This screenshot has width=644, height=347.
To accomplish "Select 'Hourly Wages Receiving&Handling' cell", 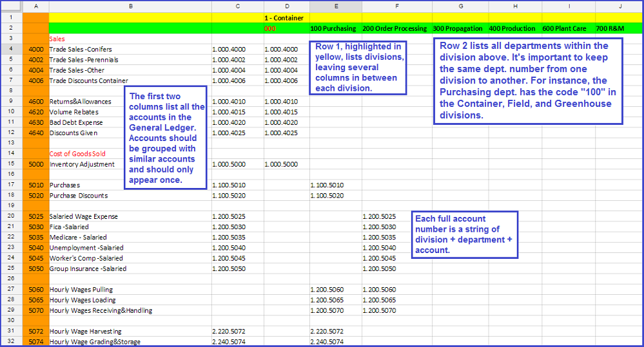I will (130, 310).
